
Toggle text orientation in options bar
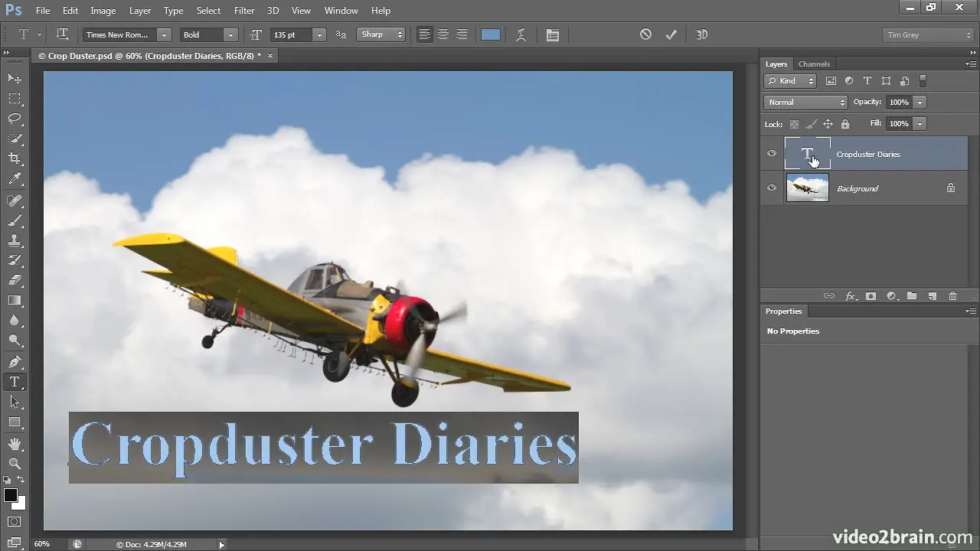[62, 34]
